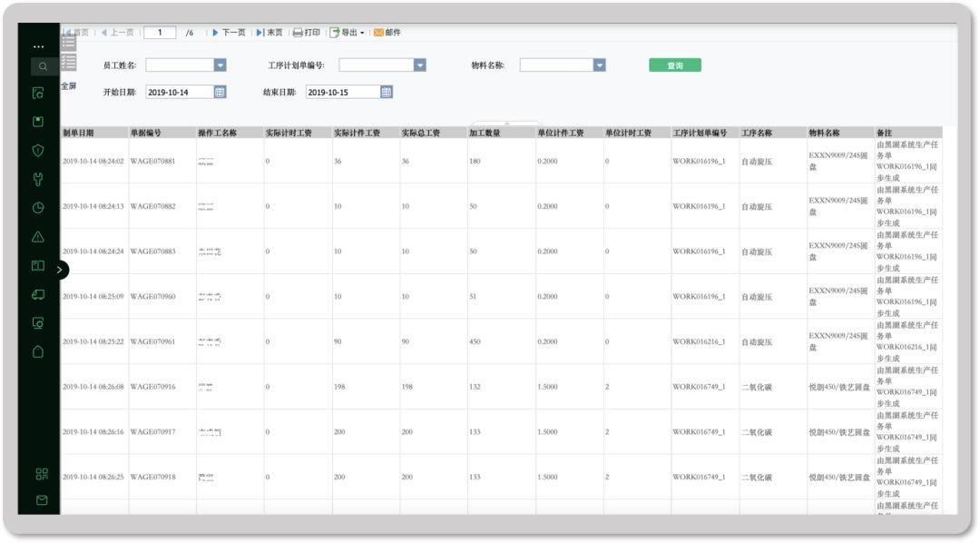Viewport: 980px width, 543px height.
Task: Open the 开始日期 calendar picker
Action: [220, 92]
